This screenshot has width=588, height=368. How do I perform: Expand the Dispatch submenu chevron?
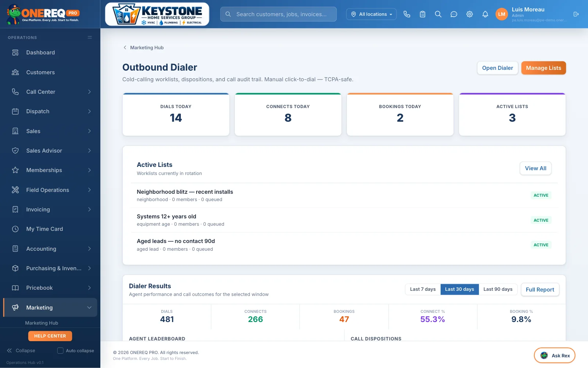(x=89, y=111)
